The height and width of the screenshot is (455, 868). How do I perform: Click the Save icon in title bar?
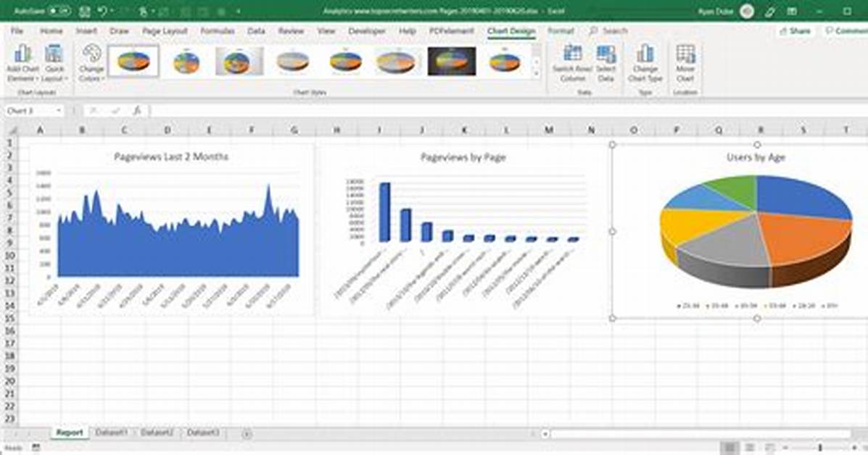coord(84,11)
